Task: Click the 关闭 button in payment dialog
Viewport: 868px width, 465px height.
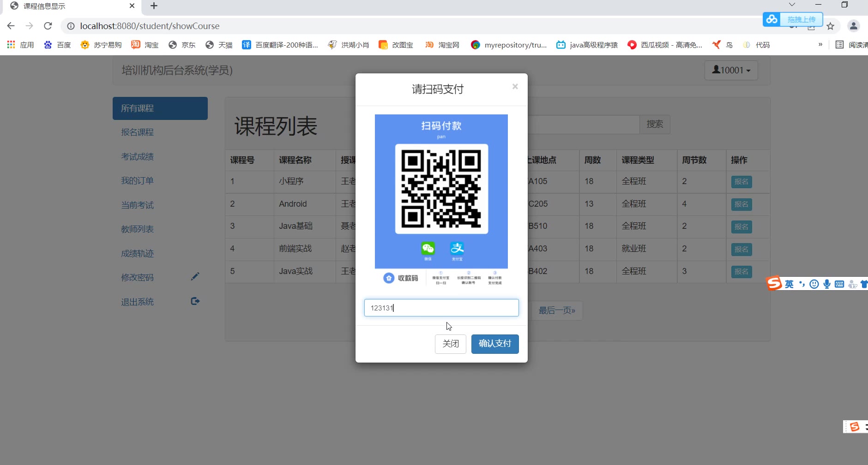Action: [x=451, y=344]
